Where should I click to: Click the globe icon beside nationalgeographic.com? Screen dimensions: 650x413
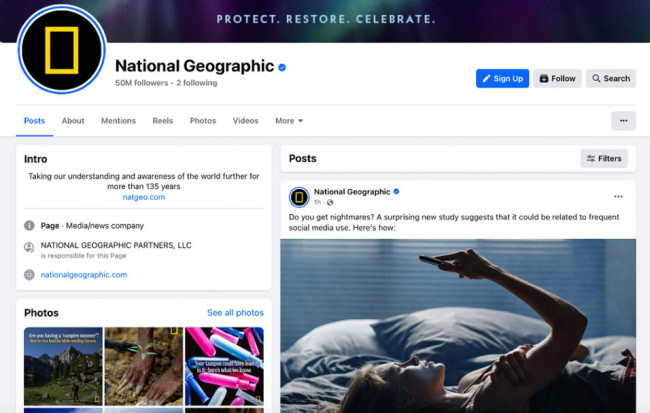click(x=29, y=275)
